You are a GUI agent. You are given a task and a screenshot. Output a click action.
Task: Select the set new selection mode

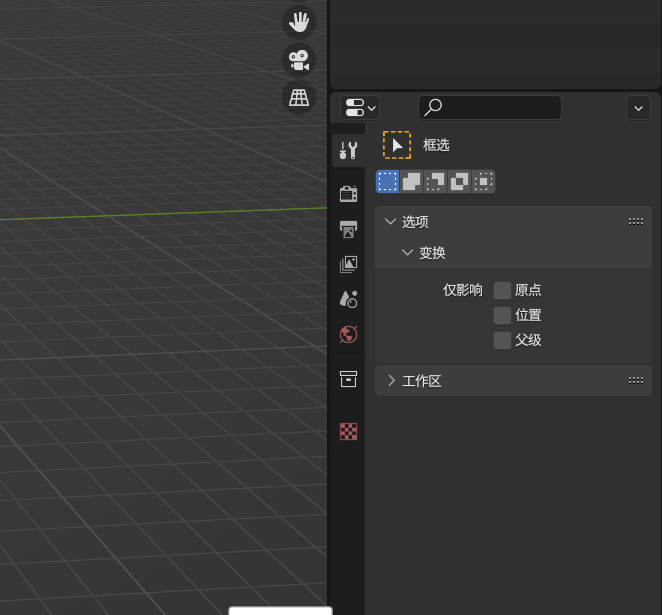point(388,182)
